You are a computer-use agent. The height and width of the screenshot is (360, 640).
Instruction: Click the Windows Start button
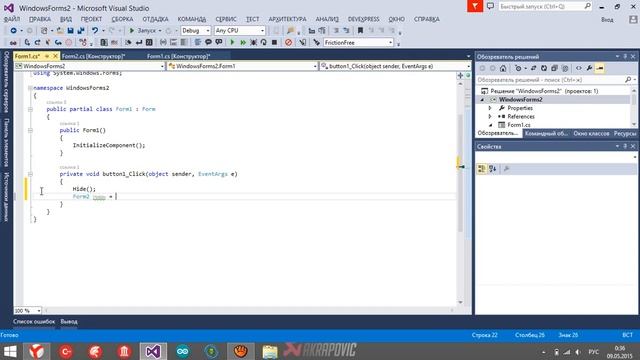point(10,351)
